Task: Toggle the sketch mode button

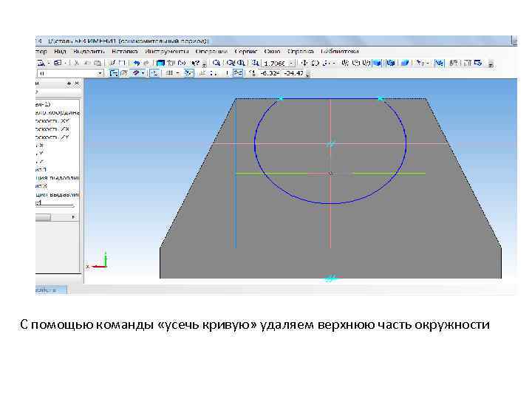Action: pyautogui.click(x=113, y=73)
